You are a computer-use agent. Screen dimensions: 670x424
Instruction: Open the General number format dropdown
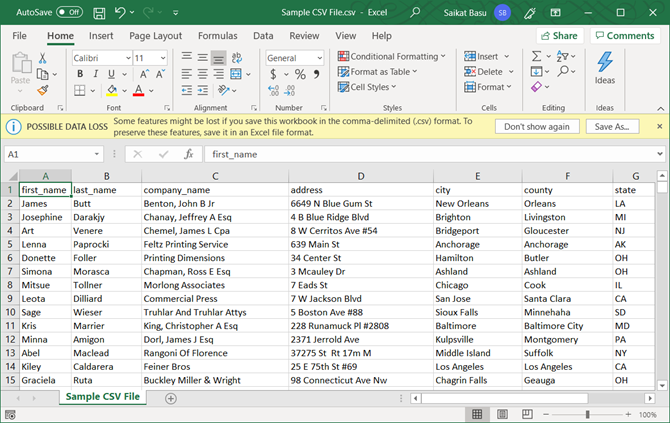[x=319, y=58]
